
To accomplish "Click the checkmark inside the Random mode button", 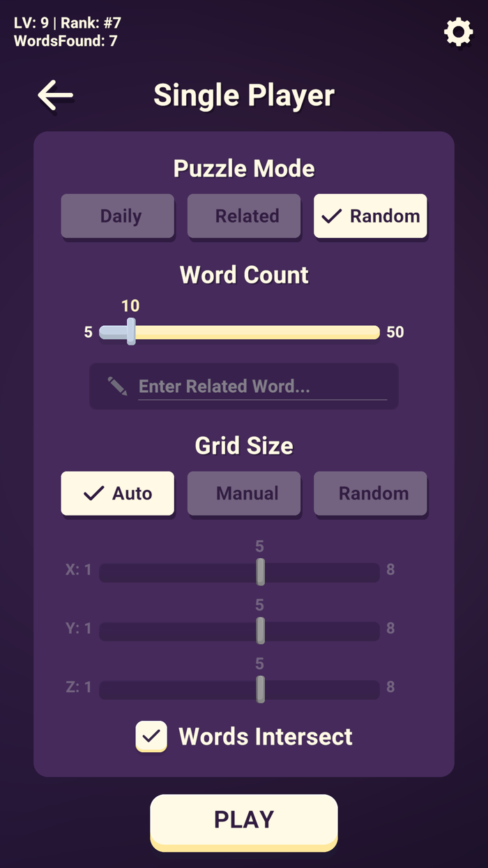I will 330,216.
